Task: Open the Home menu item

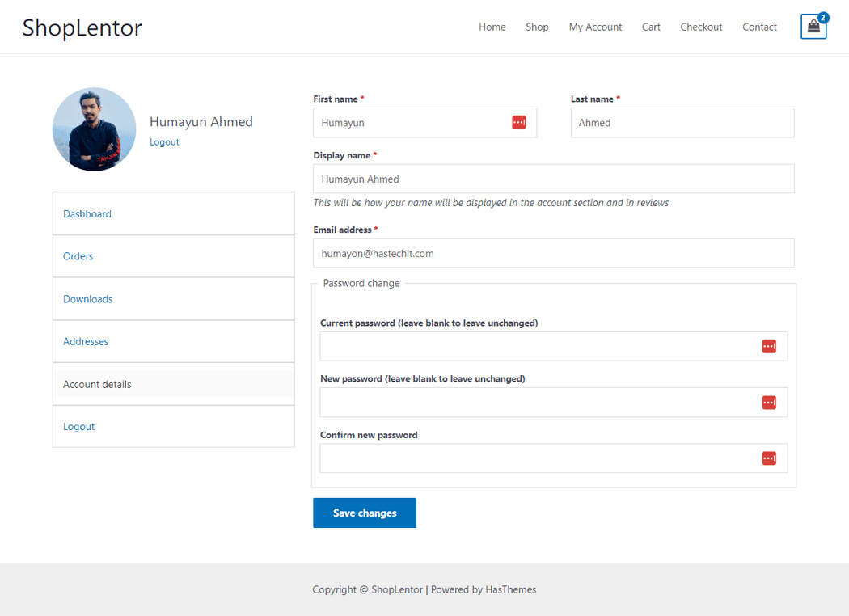Action: tap(492, 27)
